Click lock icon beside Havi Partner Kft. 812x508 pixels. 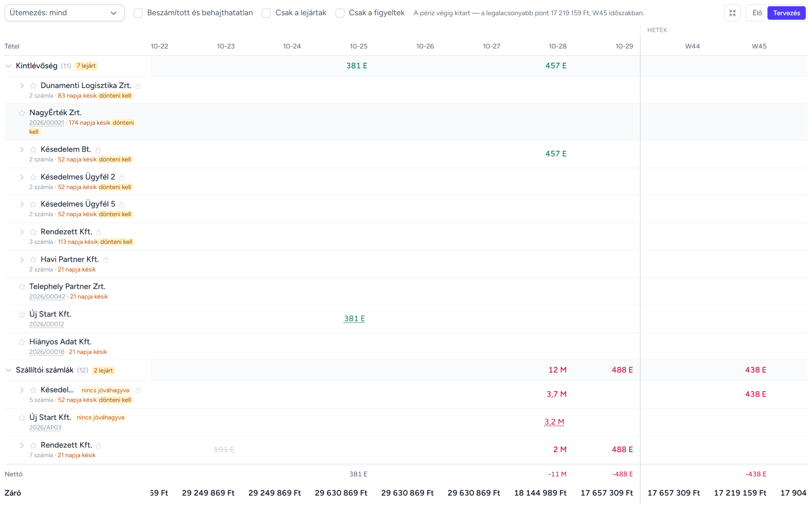coord(106,260)
